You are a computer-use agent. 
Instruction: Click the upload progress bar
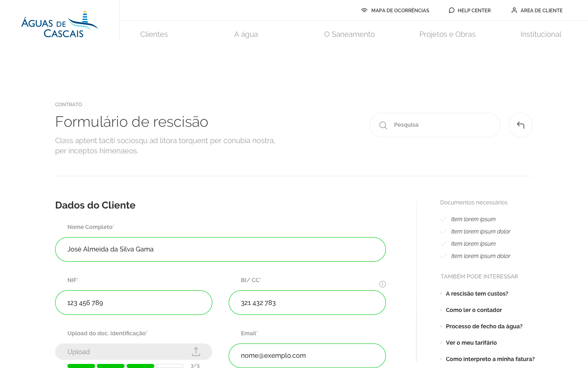[x=125, y=366]
